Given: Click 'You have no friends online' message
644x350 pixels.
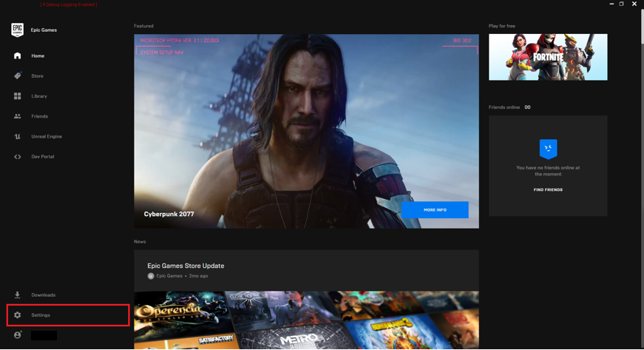Looking at the screenshot, I should coord(548,171).
